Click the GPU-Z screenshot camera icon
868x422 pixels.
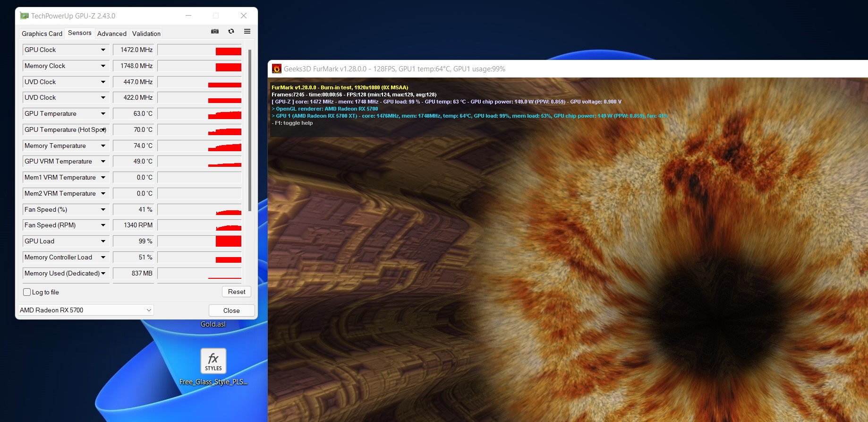[215, 31]
